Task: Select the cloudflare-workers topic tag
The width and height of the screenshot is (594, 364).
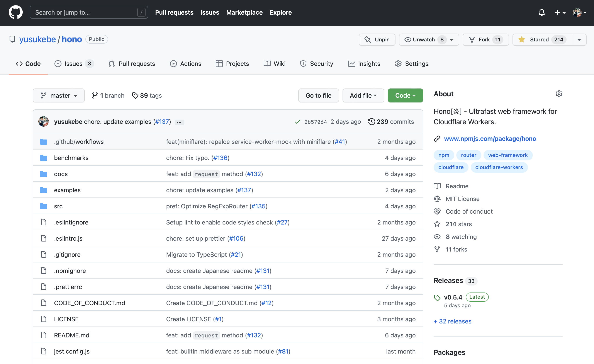Action: click(499, 167)
